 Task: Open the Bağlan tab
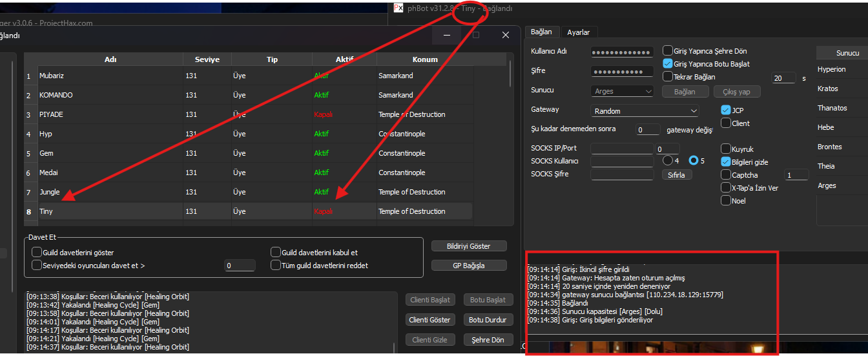coord(541,32)
